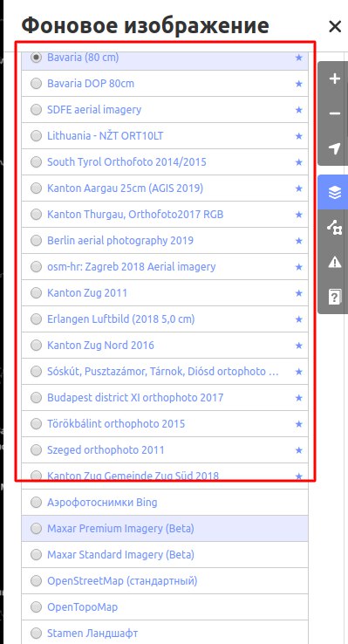Image resolution: width=348 pixels, height=644 pixels.
Task: Select the Zagreb 2018 Aerial imagery radio button
Action: point(36,267)
